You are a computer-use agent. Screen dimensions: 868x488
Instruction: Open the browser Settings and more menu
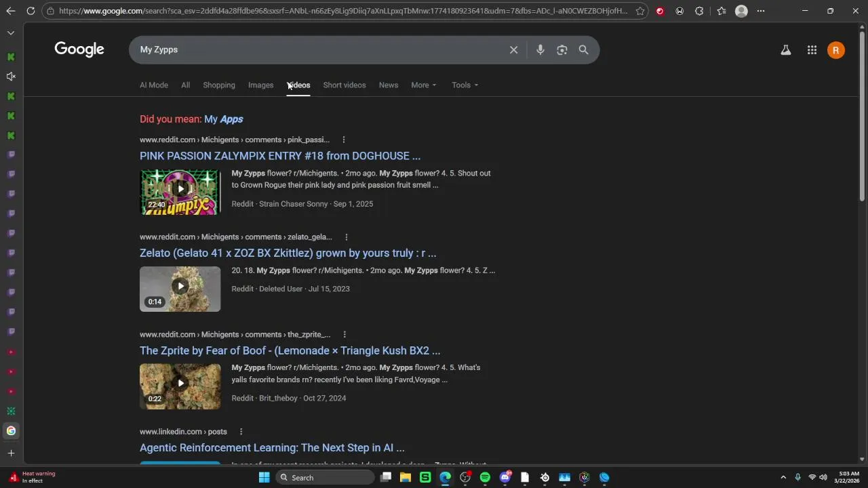tap(761, 11)
